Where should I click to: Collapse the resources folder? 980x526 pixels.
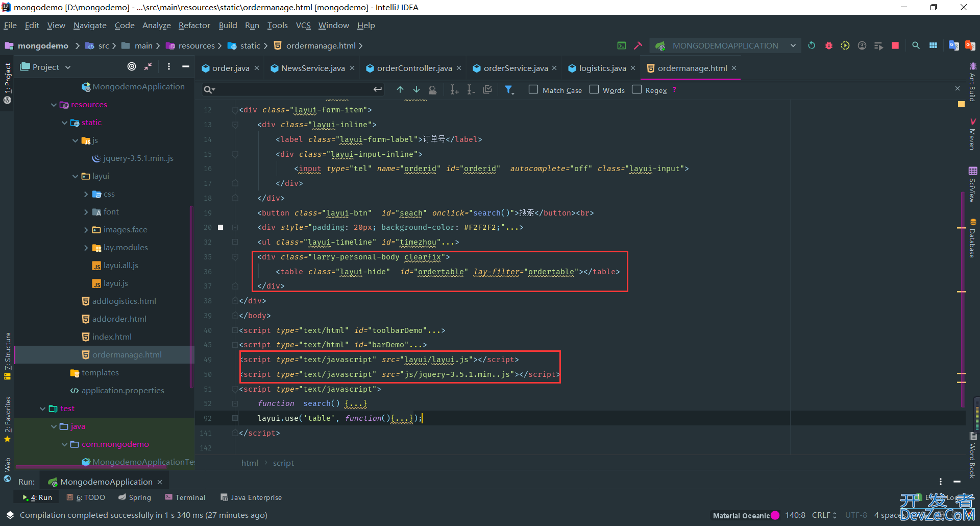[54, 105]
